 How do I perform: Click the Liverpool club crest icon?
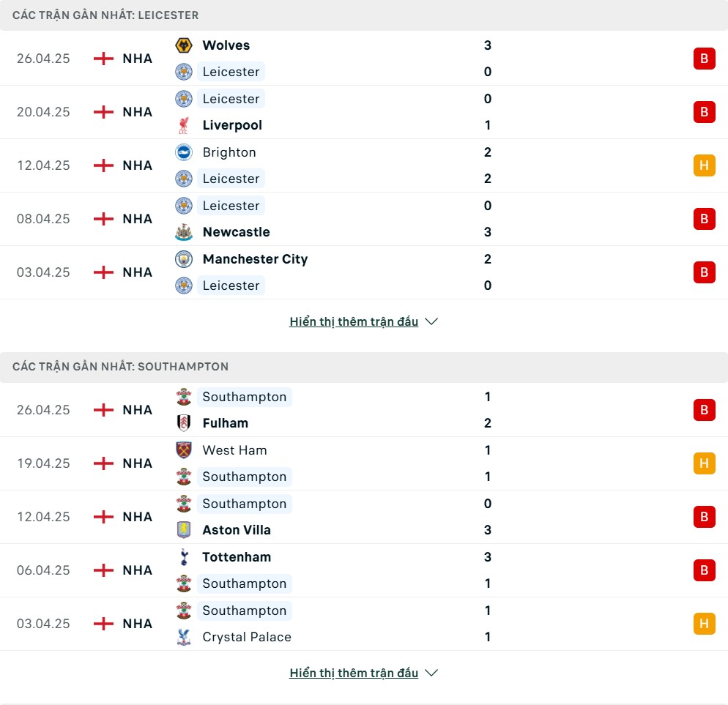[184, 125]
